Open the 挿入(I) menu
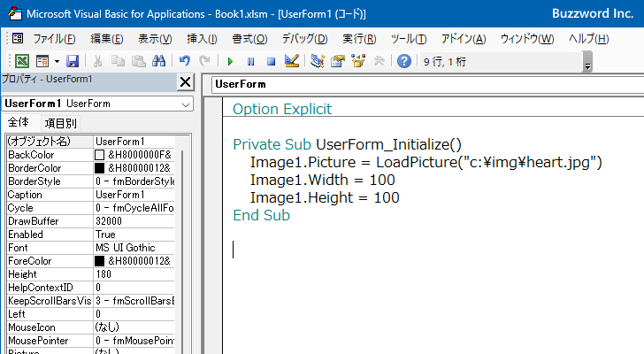 click(202, 39)
